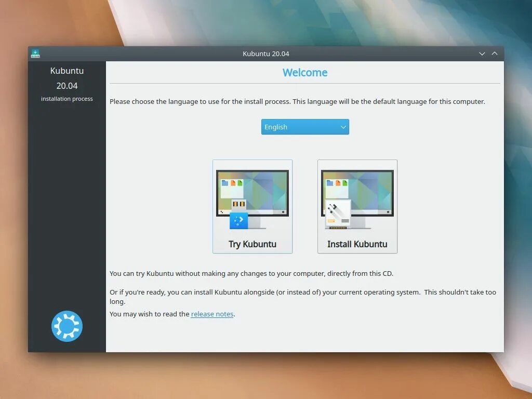Screen dimensions: 532x399
Task: Click the 'Please choose the language' instruction text
Action: 297,101
